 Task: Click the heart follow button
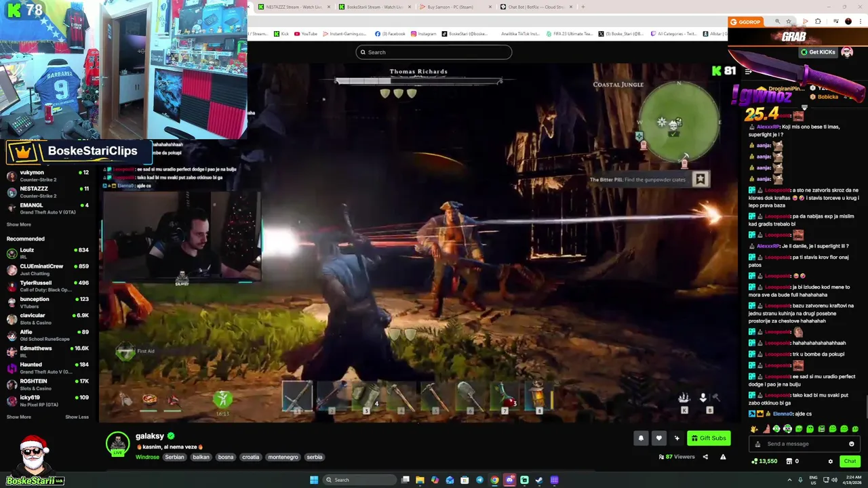[658, 438]
